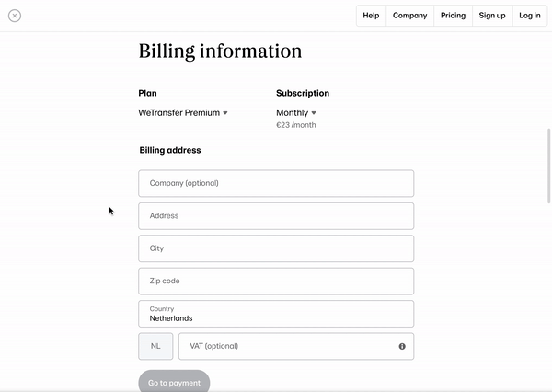This screenshot has width=552, height=392.
Task: Click the NL country prefix box
Action: pyautogui.click(x=155, y=346)
